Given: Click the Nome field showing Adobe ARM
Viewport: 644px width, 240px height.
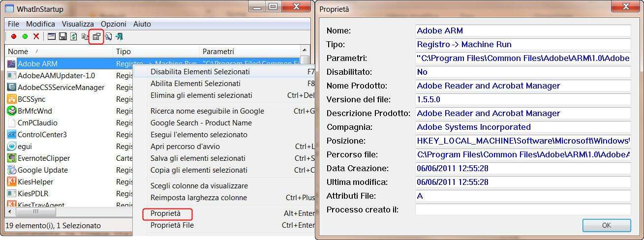Looking at the screenshot, I should [x=523, y=30].
